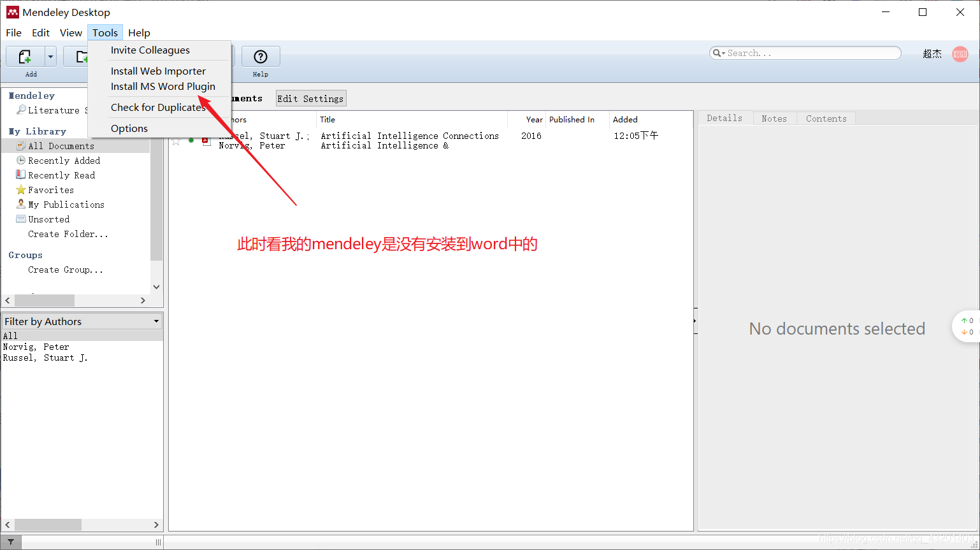Click the Mendeley Desktop app logo
The image size is (980, 550).
pyautogui.click(x=12, y=12)
